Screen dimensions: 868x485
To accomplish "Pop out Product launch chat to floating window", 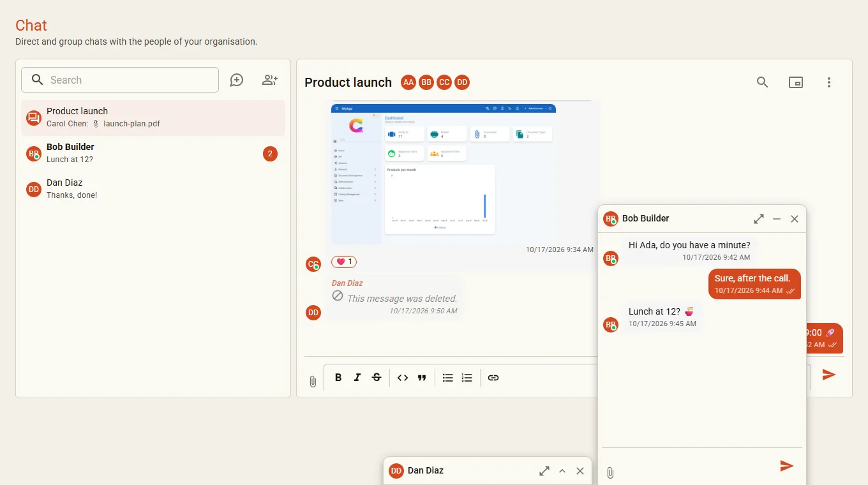I will (x=796, y=82).
